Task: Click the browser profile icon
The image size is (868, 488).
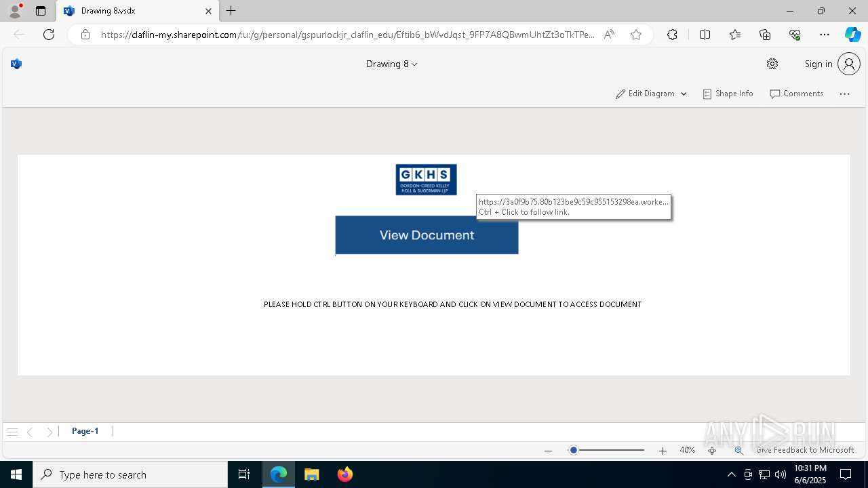Action: tap(14, 11)
